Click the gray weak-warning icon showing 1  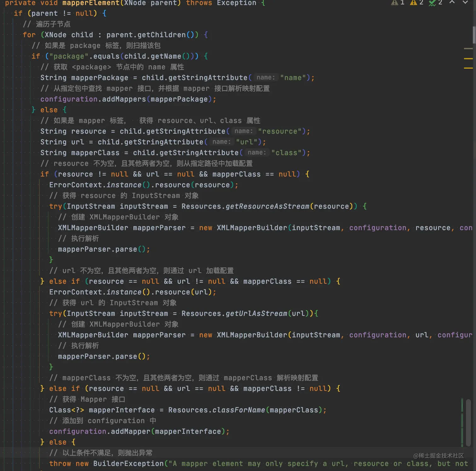[x=394, y=3]
